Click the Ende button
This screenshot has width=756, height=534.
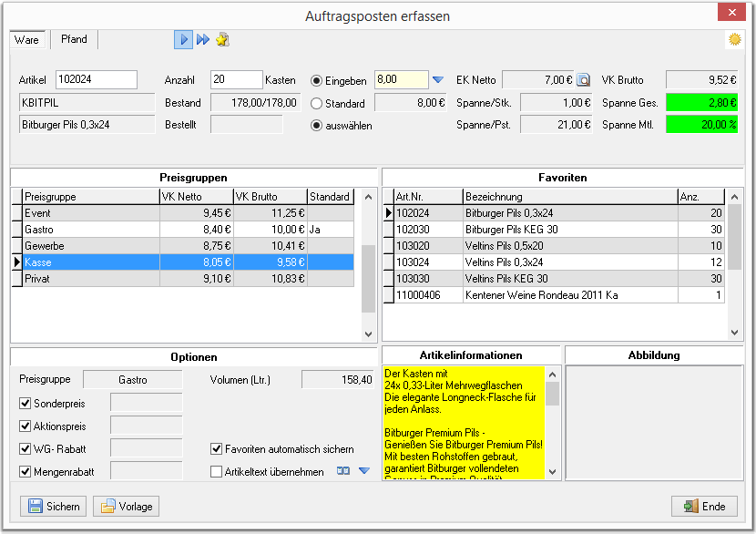[x=704, y=506]
